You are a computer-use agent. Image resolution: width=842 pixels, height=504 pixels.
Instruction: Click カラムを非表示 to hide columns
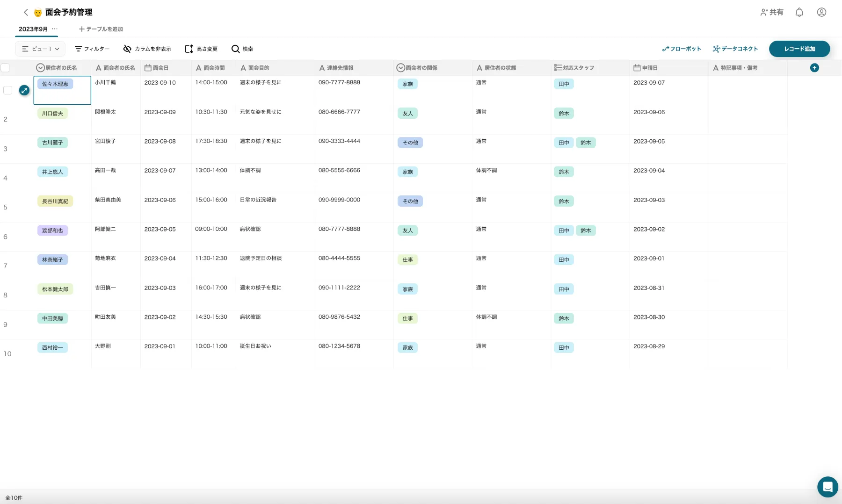coord(147,49)
